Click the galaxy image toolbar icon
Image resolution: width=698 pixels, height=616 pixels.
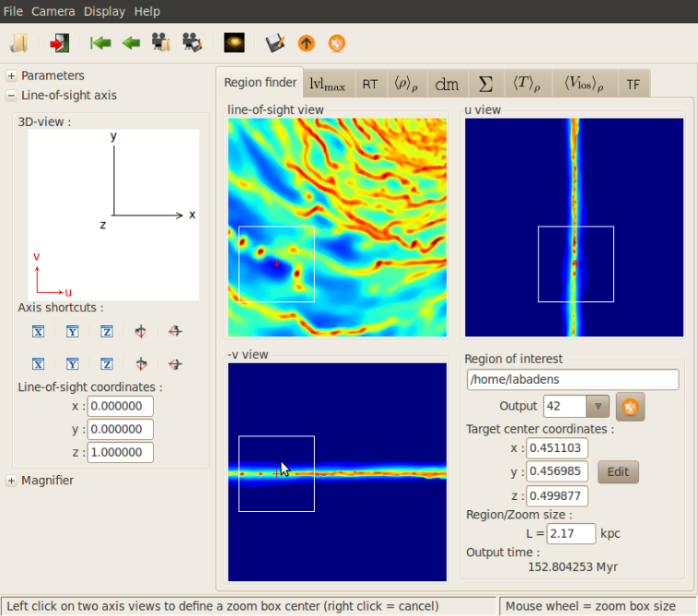[234, 43]
